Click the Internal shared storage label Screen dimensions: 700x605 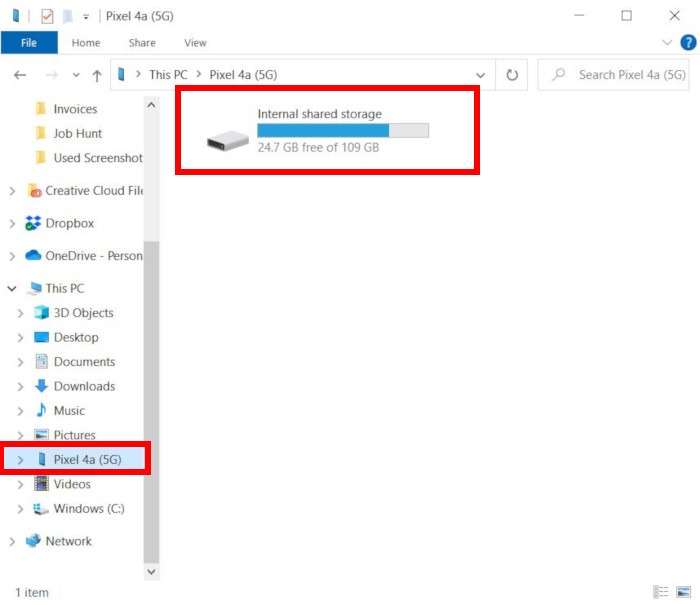coord(320,114)
